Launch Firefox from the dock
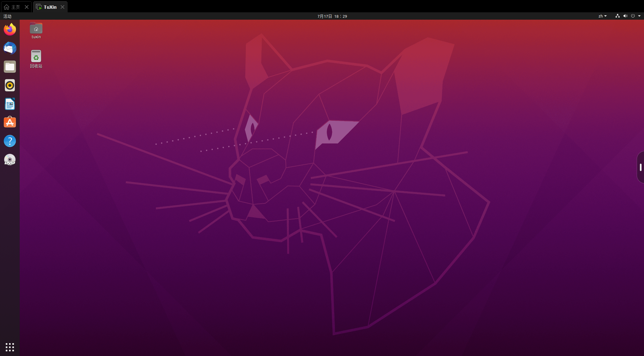 coord(10,30)
